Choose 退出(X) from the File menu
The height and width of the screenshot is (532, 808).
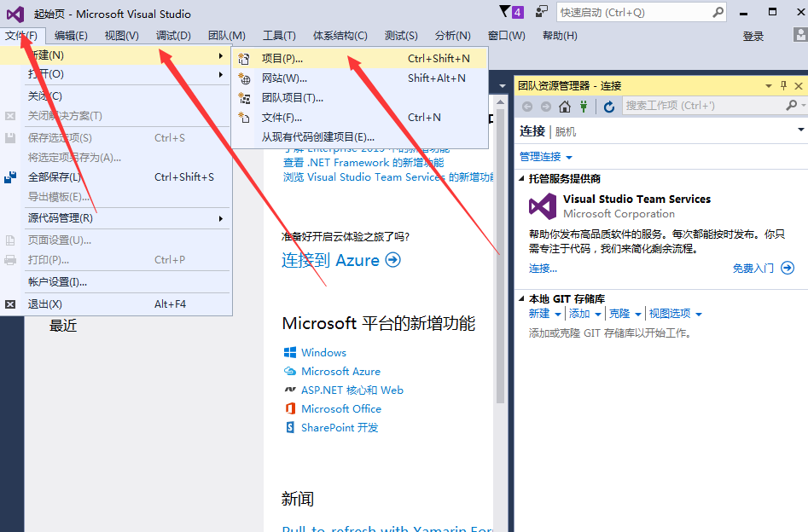[115, 304]
